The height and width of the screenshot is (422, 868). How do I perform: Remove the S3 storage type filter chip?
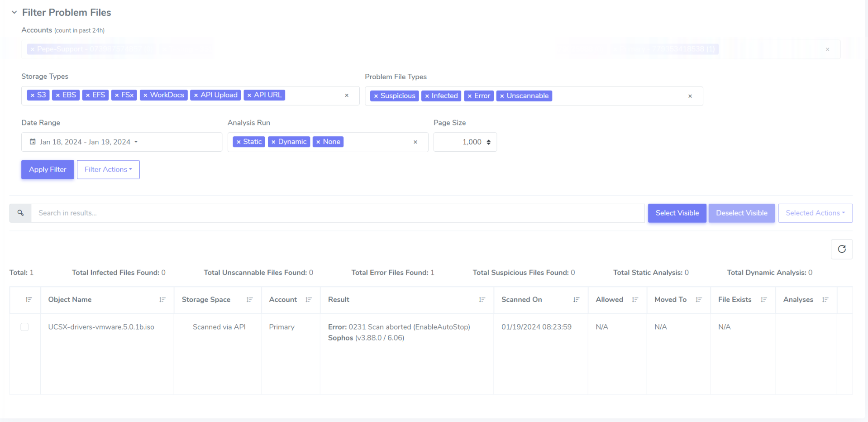pos(32,95)
